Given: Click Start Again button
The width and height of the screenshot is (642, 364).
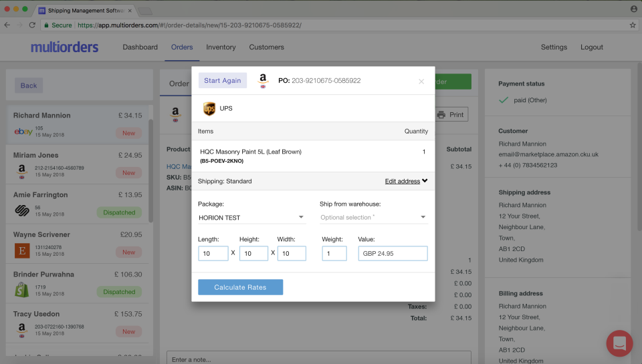Looking at the screenshot, I should 222,81.
